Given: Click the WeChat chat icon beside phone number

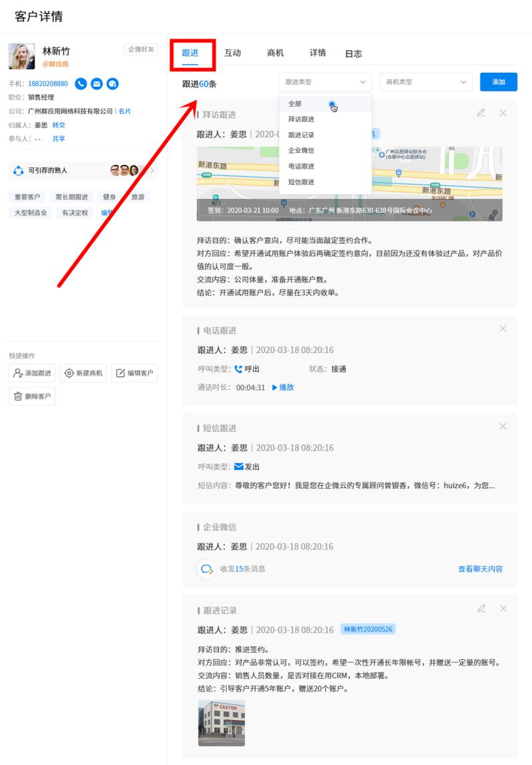Looking at the screenshot, I should (x=112, y=84).
